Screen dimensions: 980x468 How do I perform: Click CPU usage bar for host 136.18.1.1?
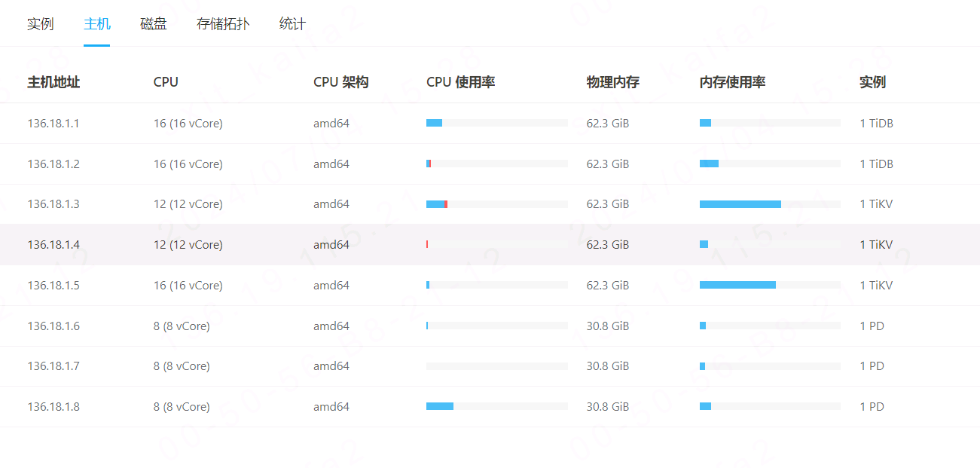coord(496,123)
